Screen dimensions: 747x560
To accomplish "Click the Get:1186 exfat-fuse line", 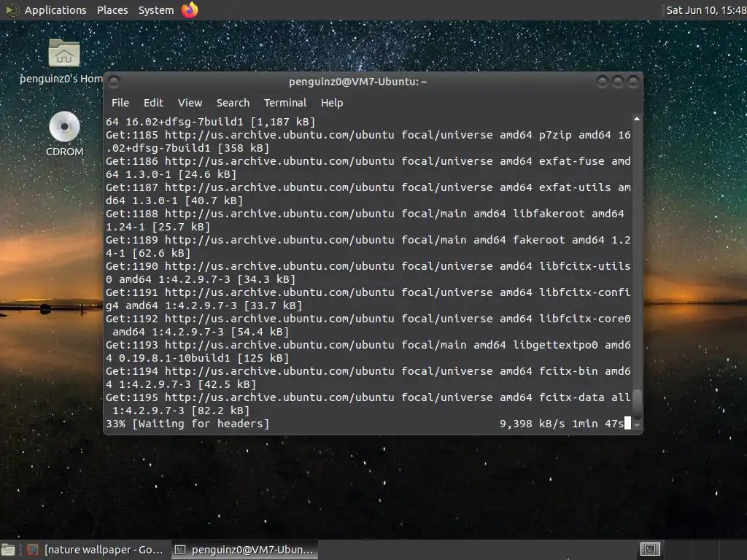I will (x=368, y=168).
